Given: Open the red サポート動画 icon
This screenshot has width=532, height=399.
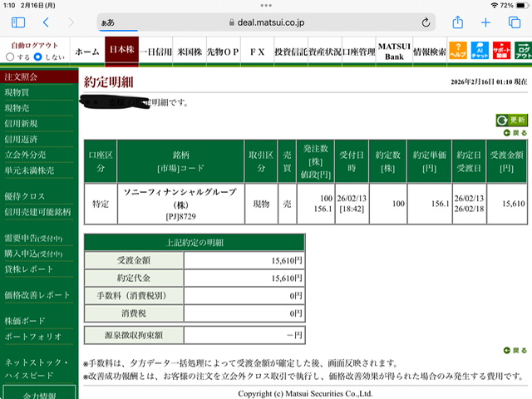Looking at the screenshot, I should (x=501, y=51).
